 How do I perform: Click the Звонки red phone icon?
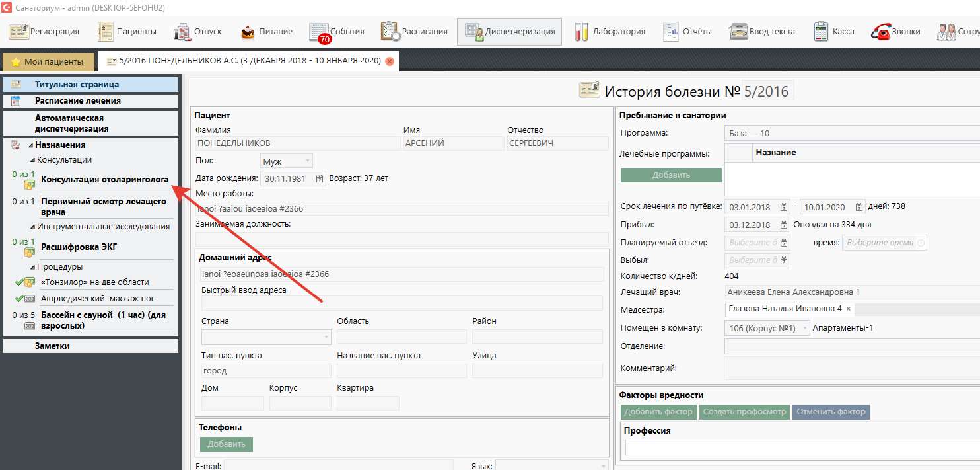pos(881,32)
